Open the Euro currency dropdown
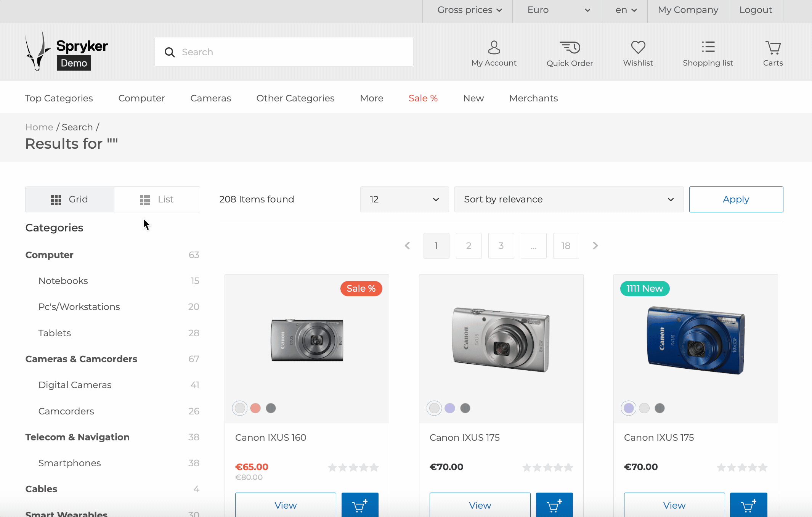The image size is (812, 517). click(x=558, y=10)
